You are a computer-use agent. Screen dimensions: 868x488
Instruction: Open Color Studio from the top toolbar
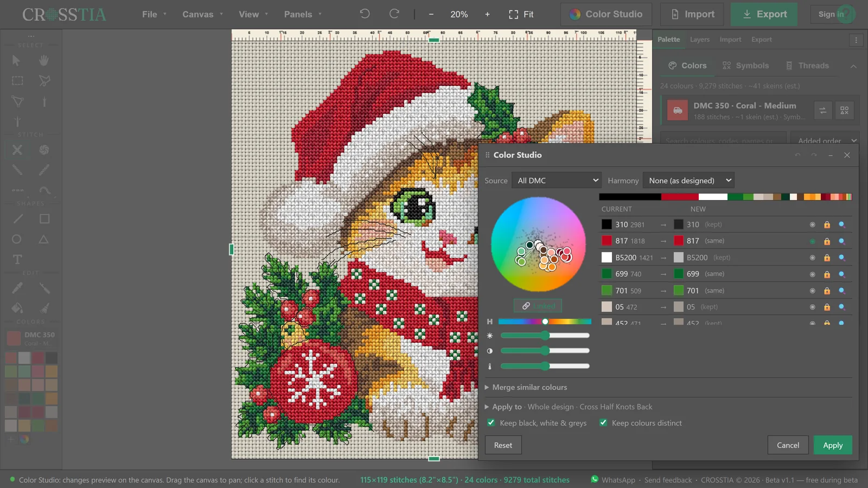pyautogui.click(x=606, y=15)
